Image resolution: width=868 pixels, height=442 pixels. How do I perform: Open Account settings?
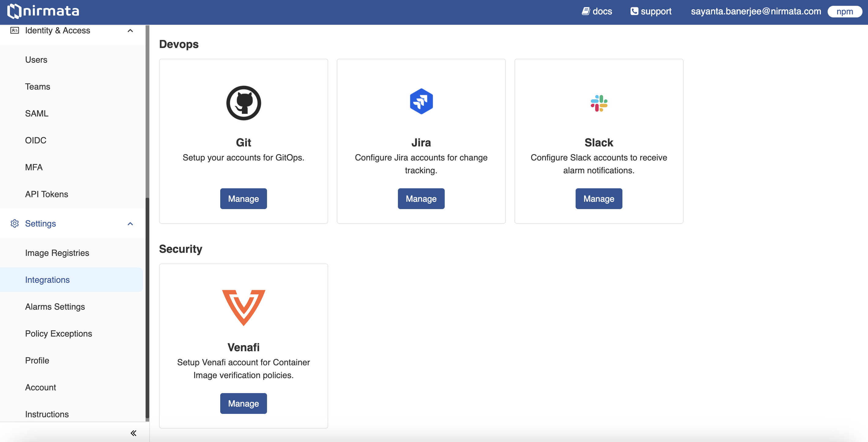coord(40,387)
